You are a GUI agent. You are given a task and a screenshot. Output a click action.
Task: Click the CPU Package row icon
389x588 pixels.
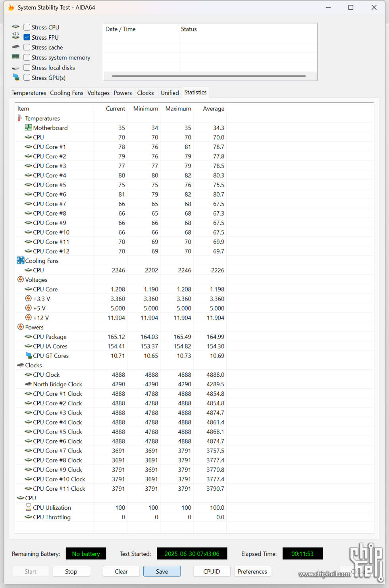(x=28, y=337)
